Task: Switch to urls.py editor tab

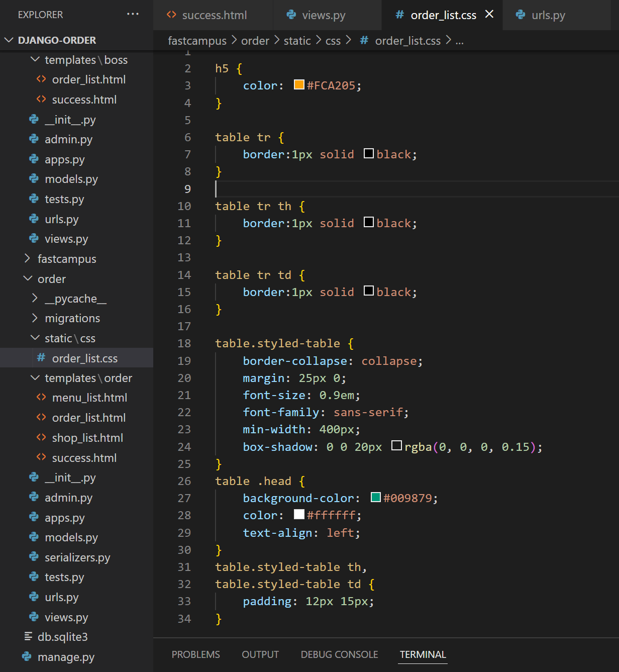Action: 557,15
